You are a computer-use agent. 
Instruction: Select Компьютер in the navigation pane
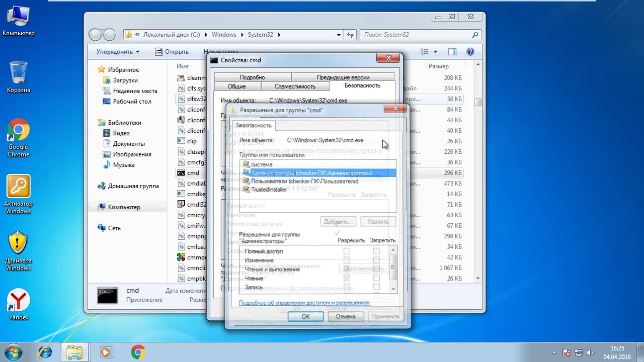124,207
